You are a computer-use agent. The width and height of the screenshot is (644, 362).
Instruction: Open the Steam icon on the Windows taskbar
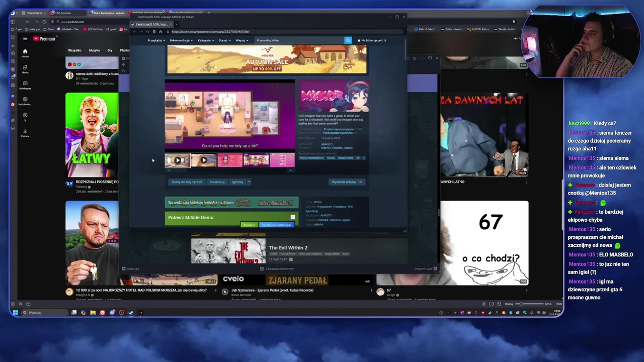(x=131, y=313)
